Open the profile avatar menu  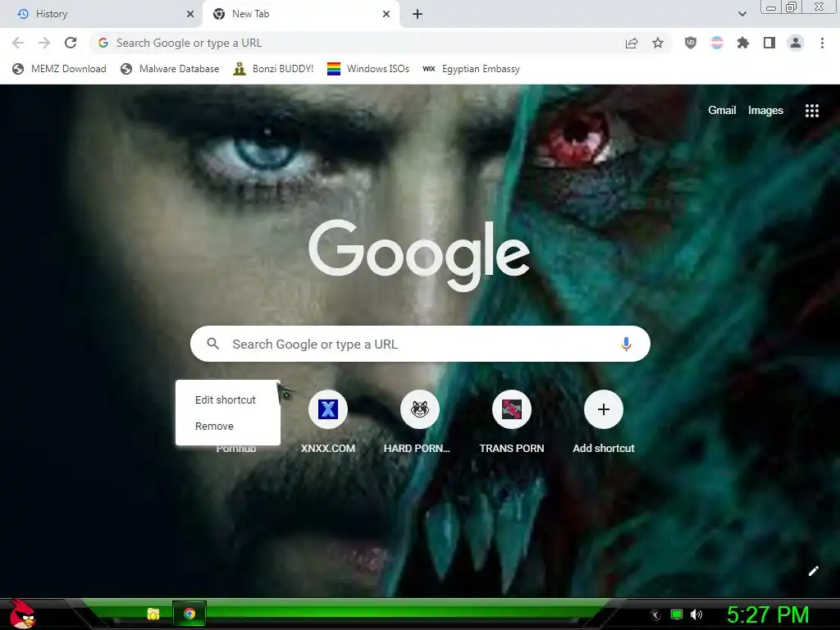796,43
